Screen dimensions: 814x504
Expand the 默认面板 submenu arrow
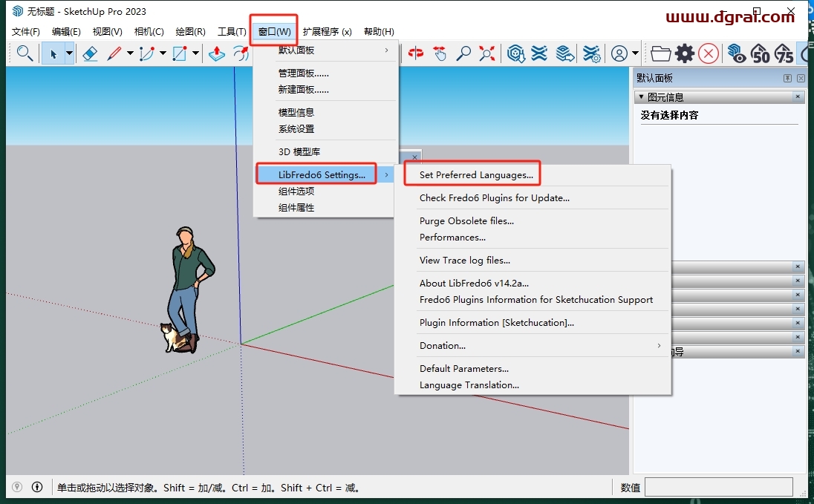click(386, 50)
